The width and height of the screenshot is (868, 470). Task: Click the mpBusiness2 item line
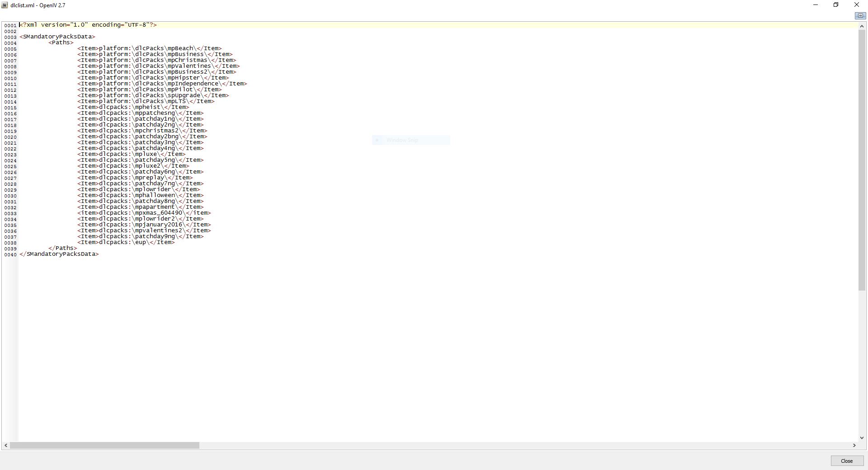[x=157, y=72]
